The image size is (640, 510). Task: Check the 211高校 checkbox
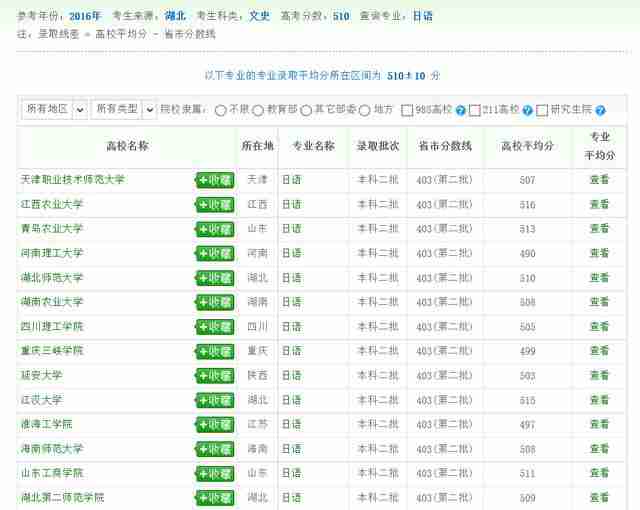pos(474,110)
